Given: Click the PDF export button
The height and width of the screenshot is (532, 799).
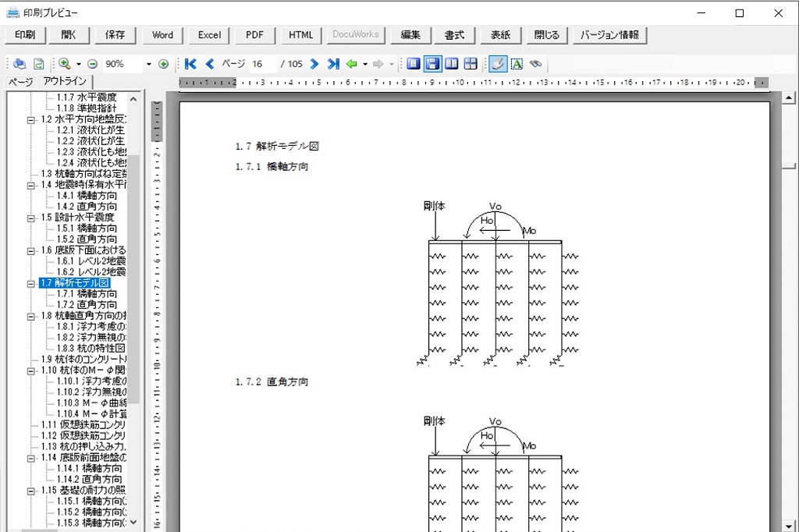Looking at the screenshot, I should tap(254, 35).
